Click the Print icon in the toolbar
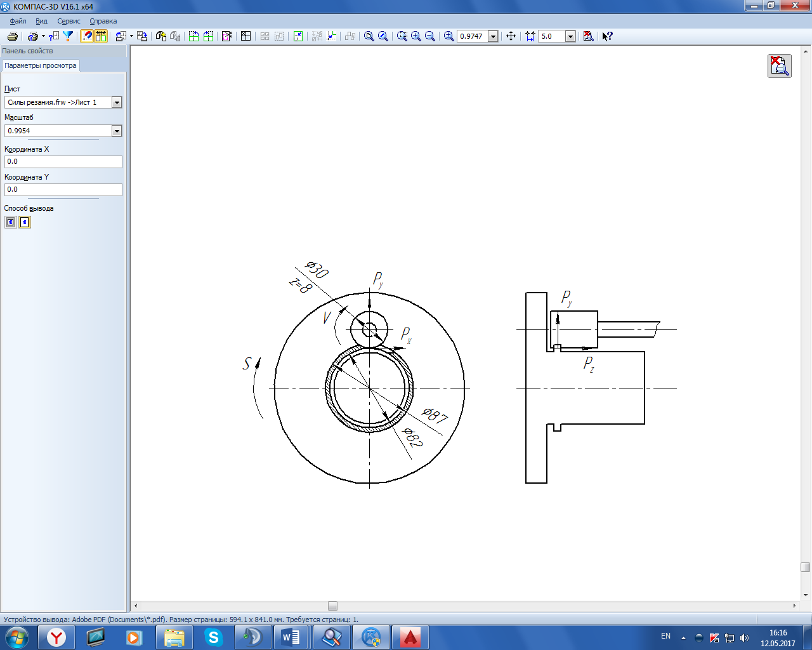812x650 pixels. click(12, 36)
